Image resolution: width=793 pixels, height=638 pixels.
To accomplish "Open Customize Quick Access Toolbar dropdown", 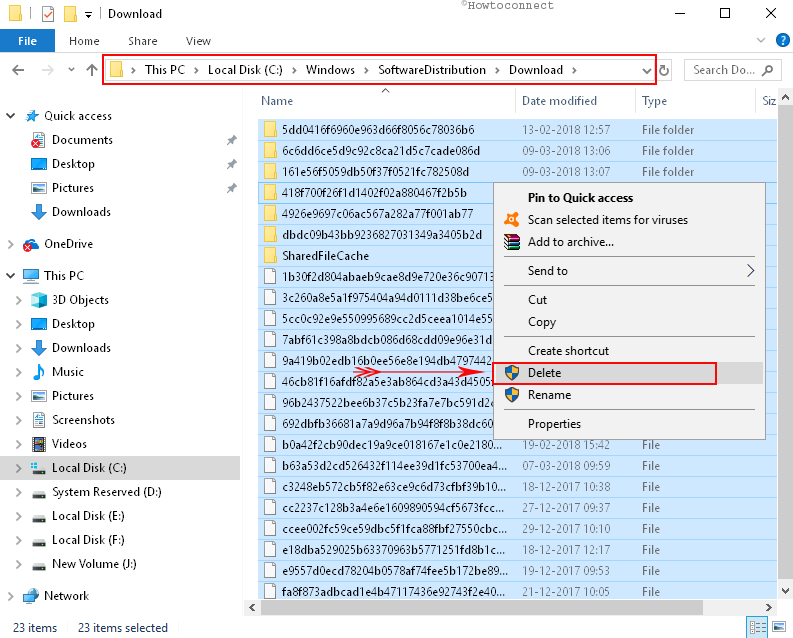I will tap(89, 15).
